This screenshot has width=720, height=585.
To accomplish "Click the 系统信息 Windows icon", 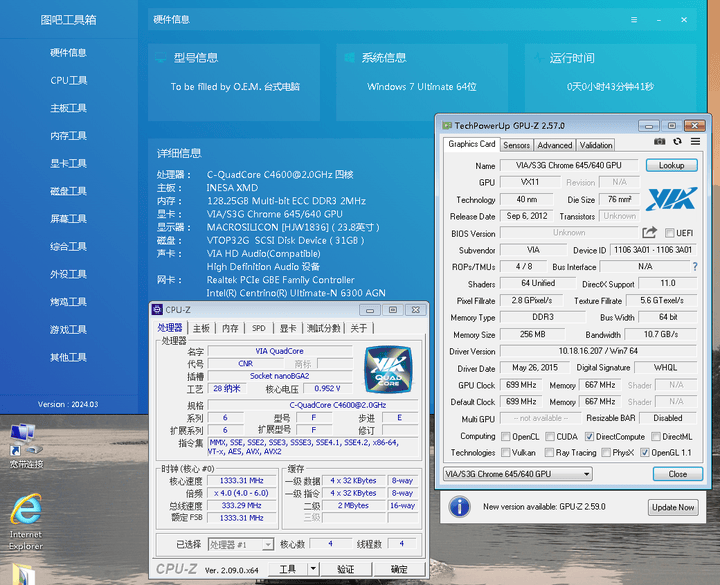I will click(x=349, y=58).
